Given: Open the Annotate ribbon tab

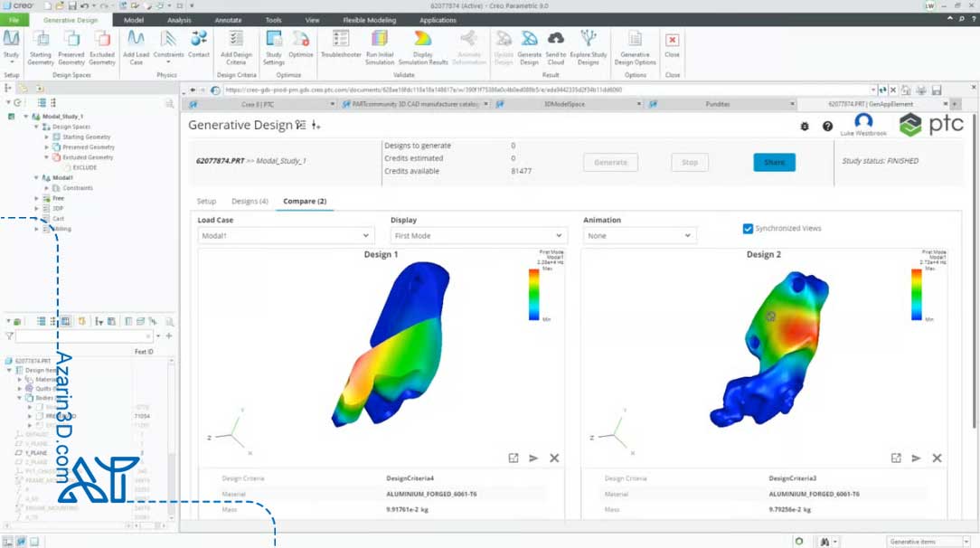Looking at the screenshot, I should 228,20.
